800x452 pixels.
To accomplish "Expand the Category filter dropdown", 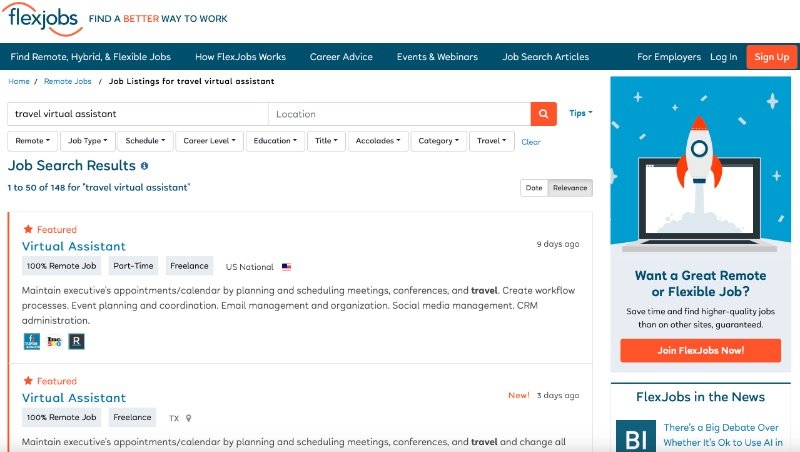I will [439, 141].
